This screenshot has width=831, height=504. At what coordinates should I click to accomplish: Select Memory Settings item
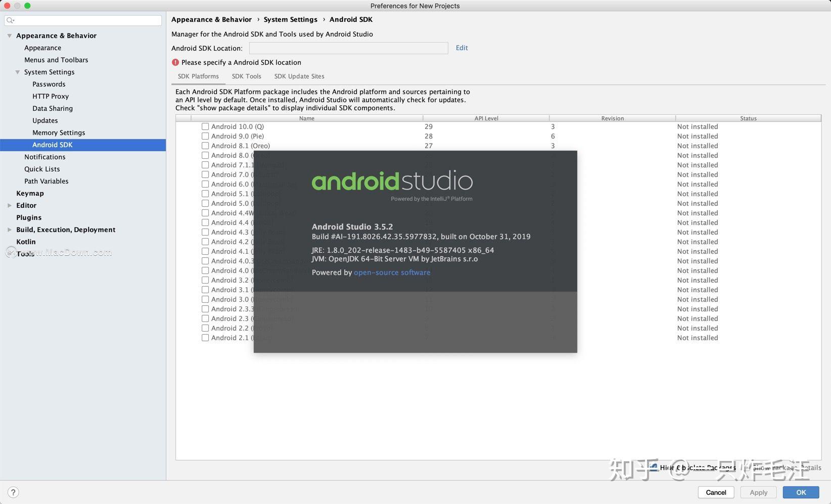[x=59, y=132]
